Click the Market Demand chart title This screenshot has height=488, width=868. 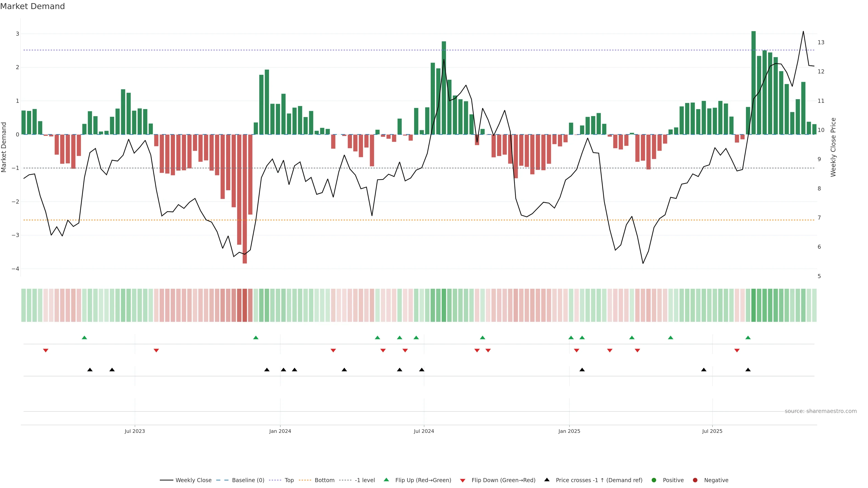coord(32,6)
